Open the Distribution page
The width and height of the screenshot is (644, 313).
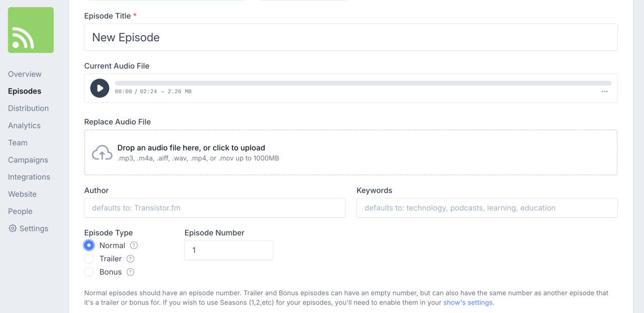click(28, 108)
